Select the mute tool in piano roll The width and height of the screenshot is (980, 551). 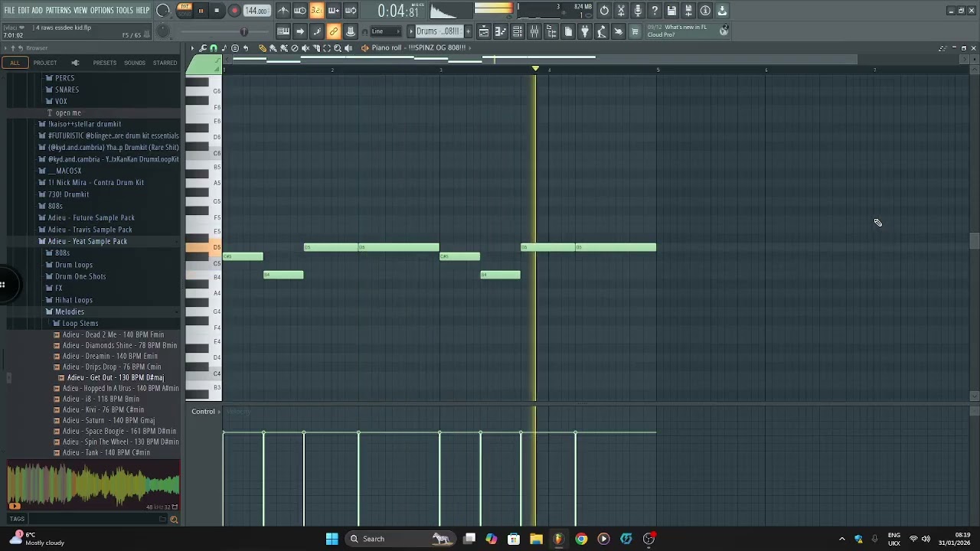click(x=305, y=48)
